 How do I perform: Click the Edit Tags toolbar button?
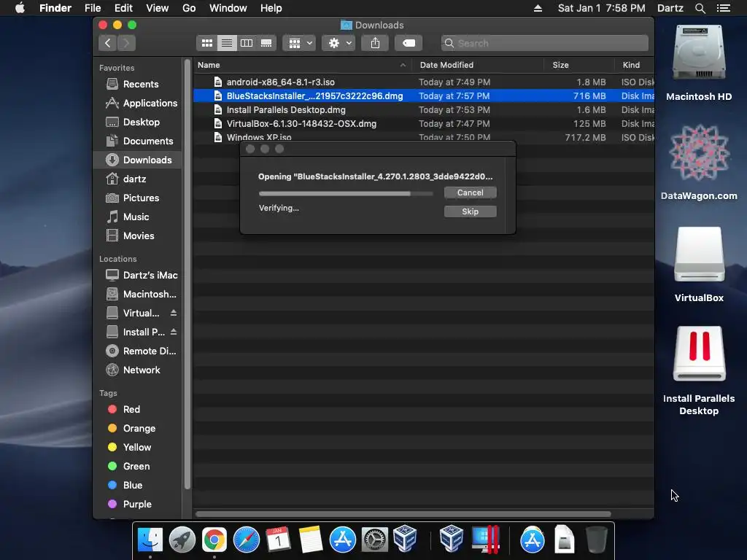pos(409,43)
